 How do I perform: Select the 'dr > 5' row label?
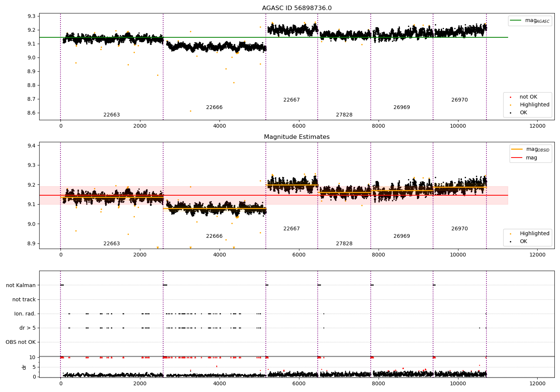(28, 328)
